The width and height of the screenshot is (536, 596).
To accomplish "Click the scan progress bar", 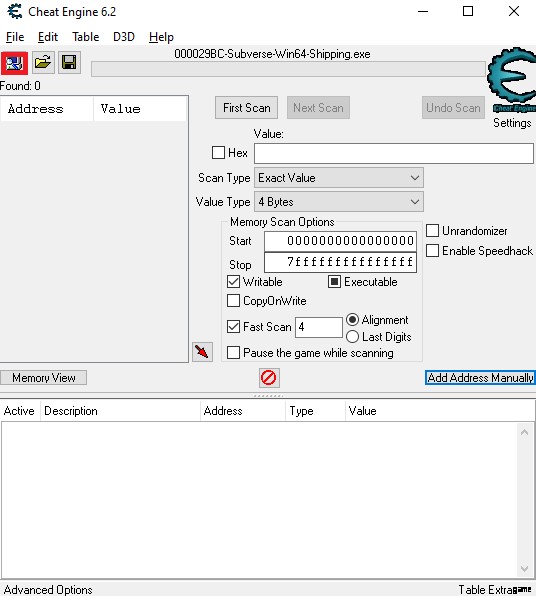I will pos(289,69).
